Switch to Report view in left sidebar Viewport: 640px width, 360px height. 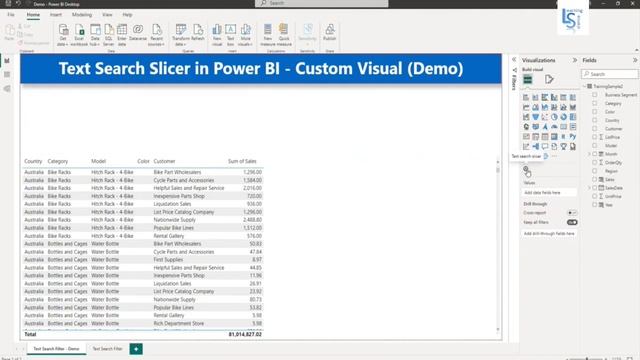tap(7, 60)
